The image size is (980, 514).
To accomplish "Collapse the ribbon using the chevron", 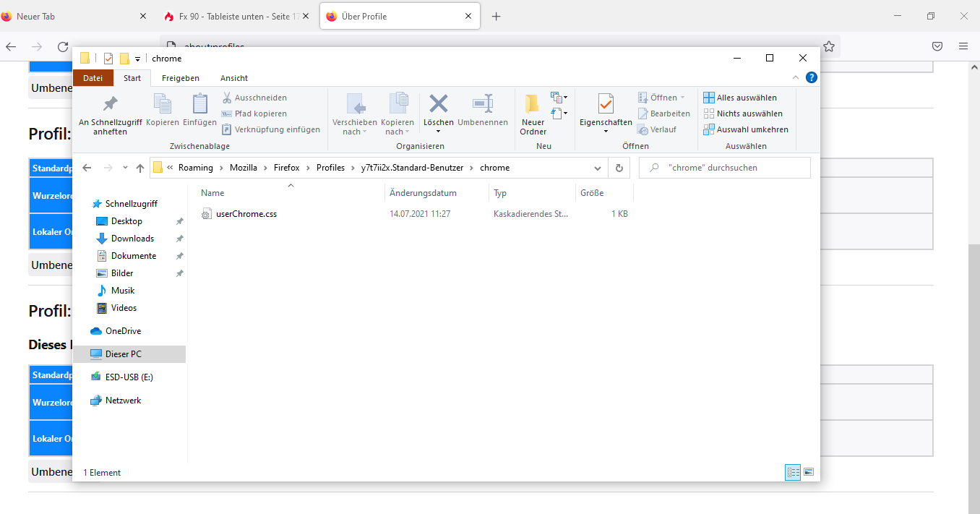I will [796, 77].
